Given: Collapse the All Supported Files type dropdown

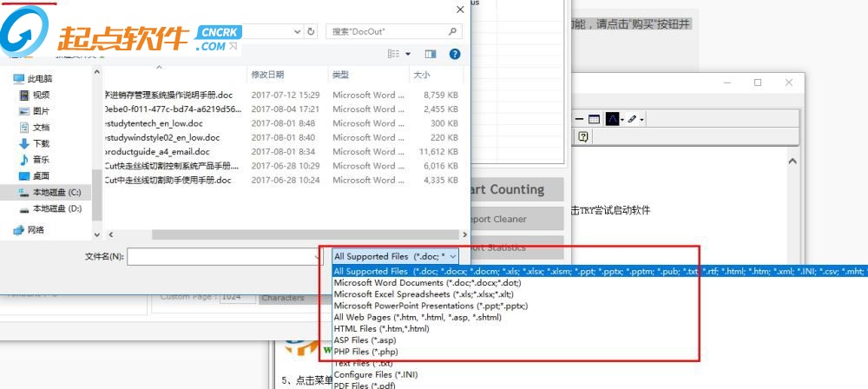Looking at the screenshot, I should (x=452, y=257).
